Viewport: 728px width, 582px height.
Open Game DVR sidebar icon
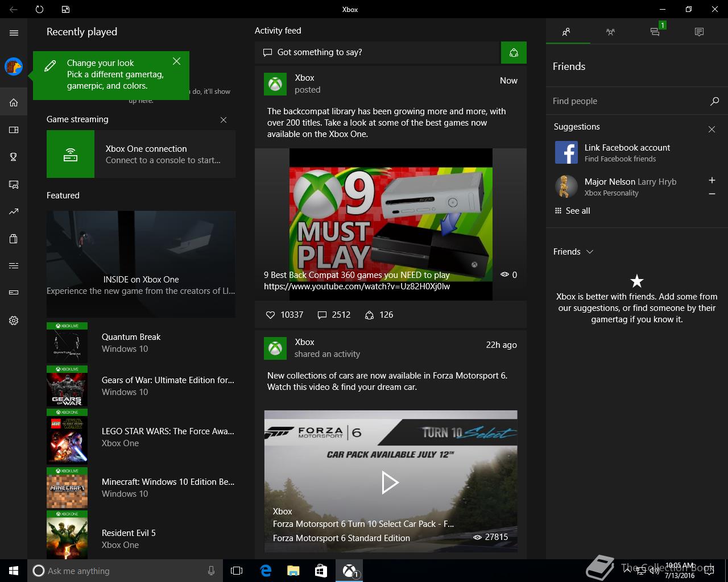tap(14, 184)
